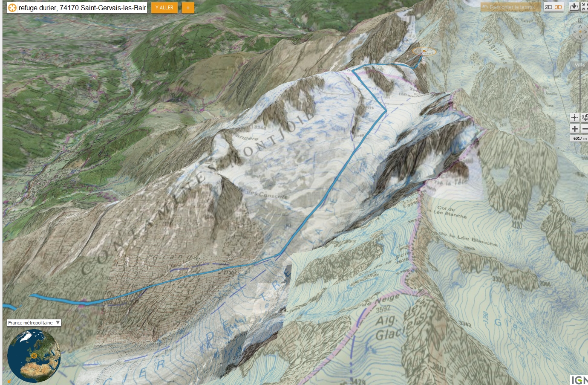Image resolution: width=588 pixels, height=385 pixels.
Task: Click the globe overview thumbnail
Action: (34, 356)
